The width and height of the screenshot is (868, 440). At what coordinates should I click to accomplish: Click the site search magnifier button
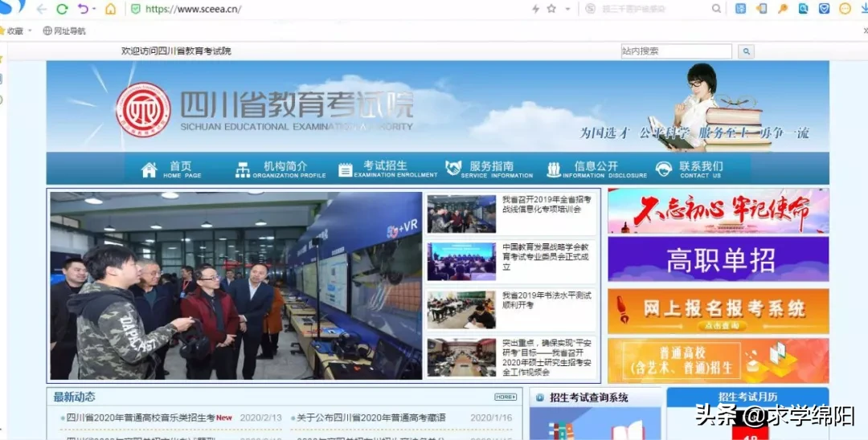(x=746, y=51)
